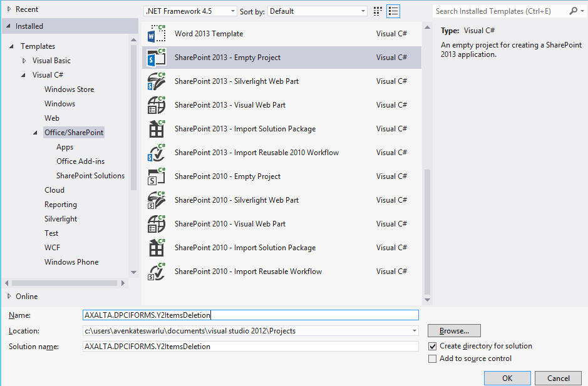This screenshot has width=588, height=386.
Task: Click tree horizontal scroll left arrow
Action: point(7,283)
